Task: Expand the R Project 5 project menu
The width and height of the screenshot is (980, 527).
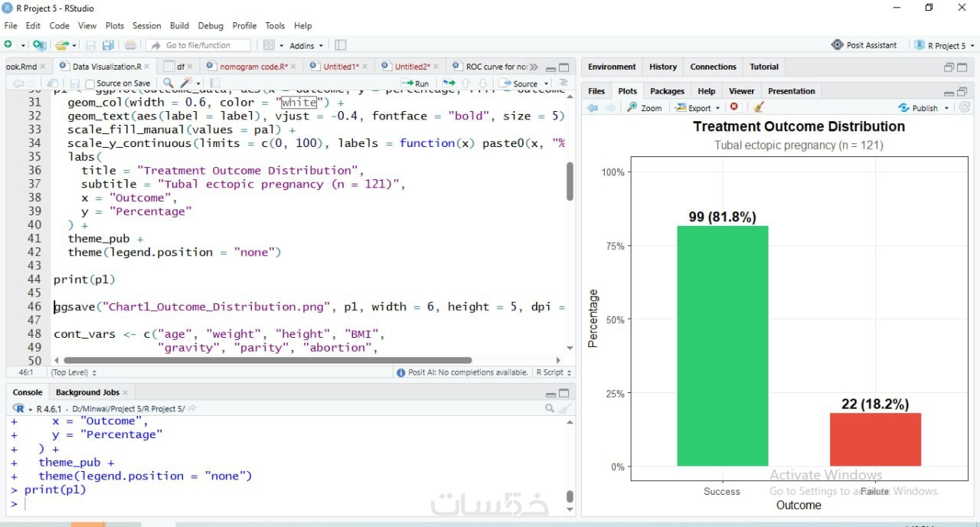Action: coord(946,45)
